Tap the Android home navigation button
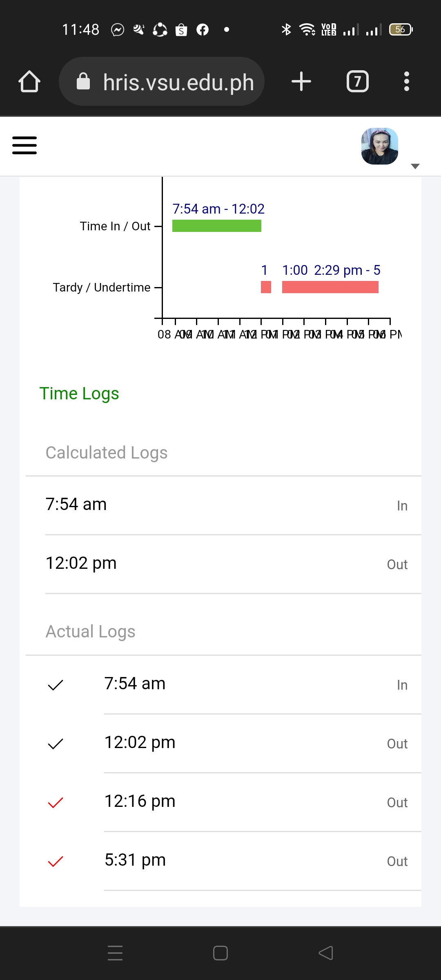The width and height of the screenshot is (441, 980). coord(220,953)
